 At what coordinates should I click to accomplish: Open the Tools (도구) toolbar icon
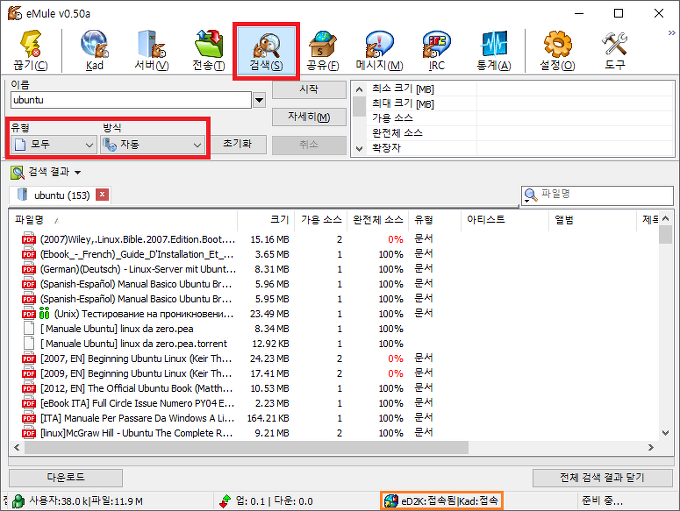(615, 50)
